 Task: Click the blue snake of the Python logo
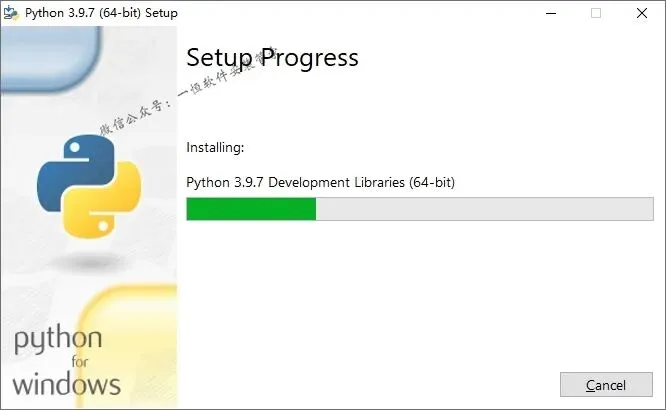(x=76, y=170)
